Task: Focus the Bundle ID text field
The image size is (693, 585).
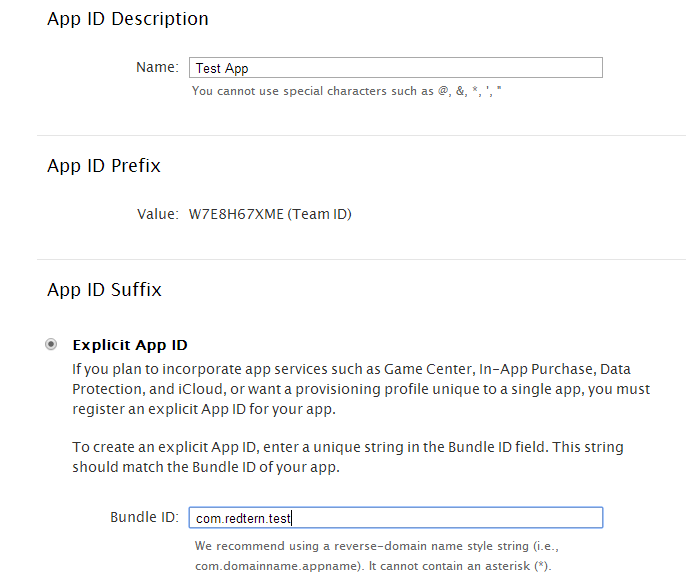Action: [x=396, y=517]
